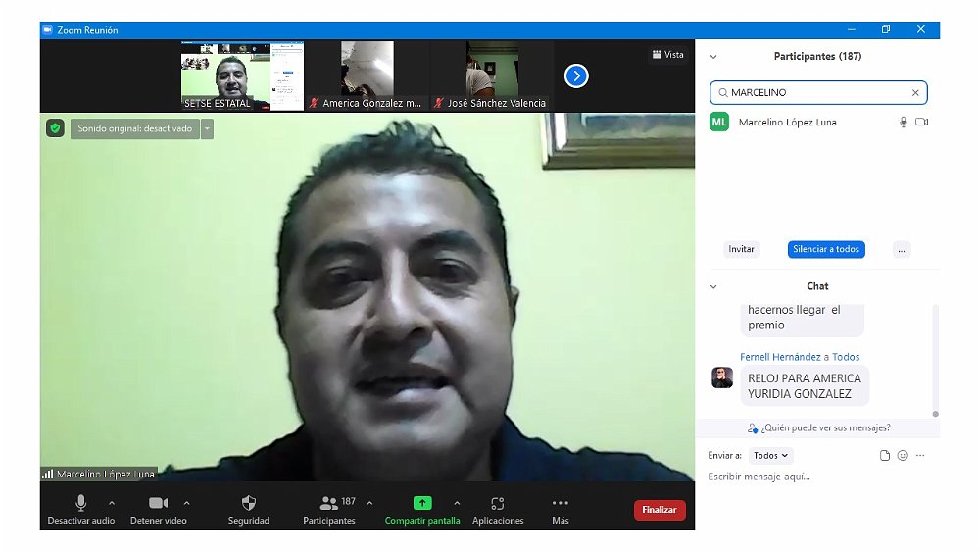Mute audio with Desactivar audio
This screenshot has height=552, width=980.
81,503
